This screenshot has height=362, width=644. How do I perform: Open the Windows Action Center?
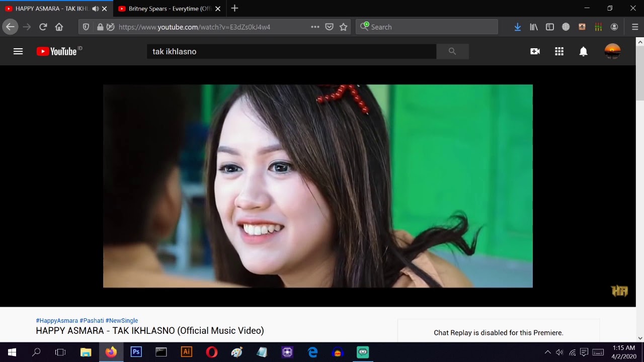coord(584,352)
